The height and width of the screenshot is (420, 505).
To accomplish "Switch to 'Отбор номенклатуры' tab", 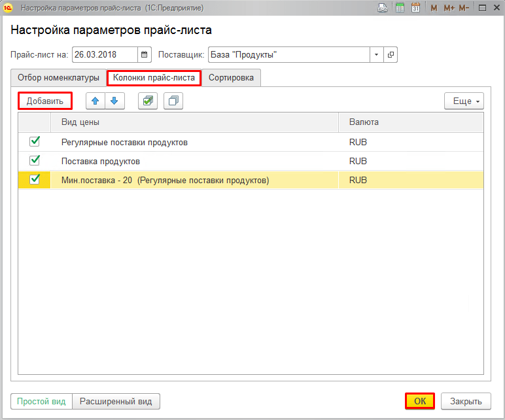I will click(x=58, y=78).
